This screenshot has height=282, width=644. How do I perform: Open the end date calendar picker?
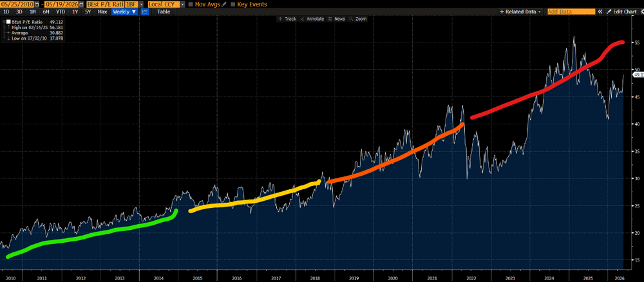tap(80, 4)
